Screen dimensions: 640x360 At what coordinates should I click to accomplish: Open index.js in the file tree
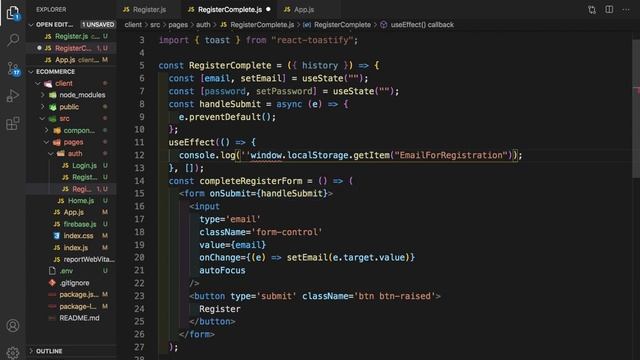(72, 247)
